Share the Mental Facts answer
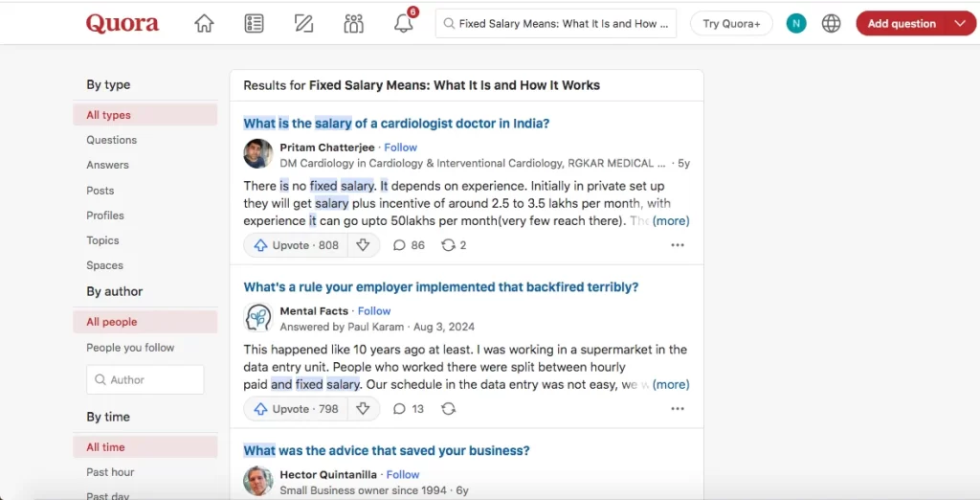 coord(448,409)
